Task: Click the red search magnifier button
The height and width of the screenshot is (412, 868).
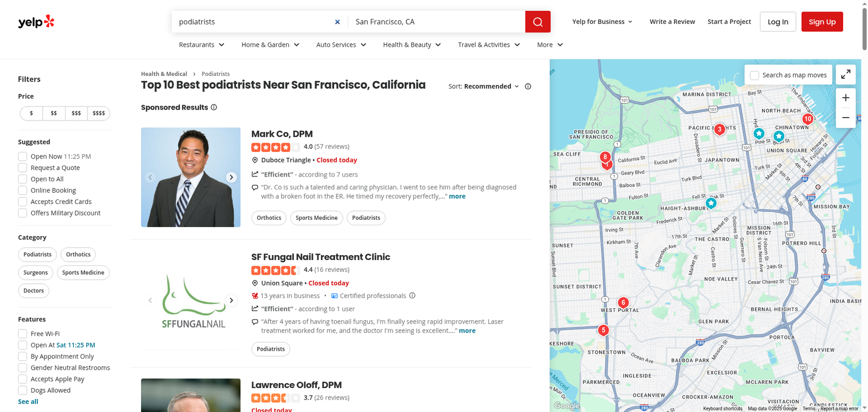Action: [538, 22]
